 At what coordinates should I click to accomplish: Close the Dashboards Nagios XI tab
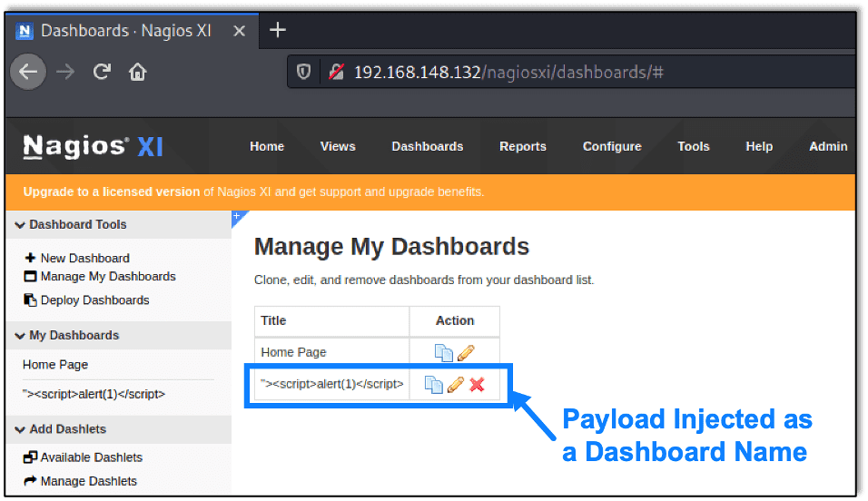click(x=239, y=31)
